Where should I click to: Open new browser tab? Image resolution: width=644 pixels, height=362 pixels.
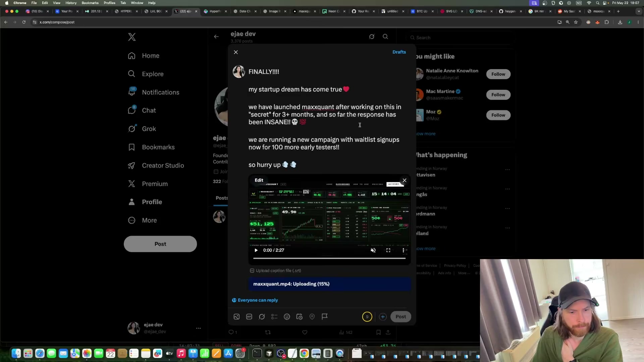(x=618, y=11)
